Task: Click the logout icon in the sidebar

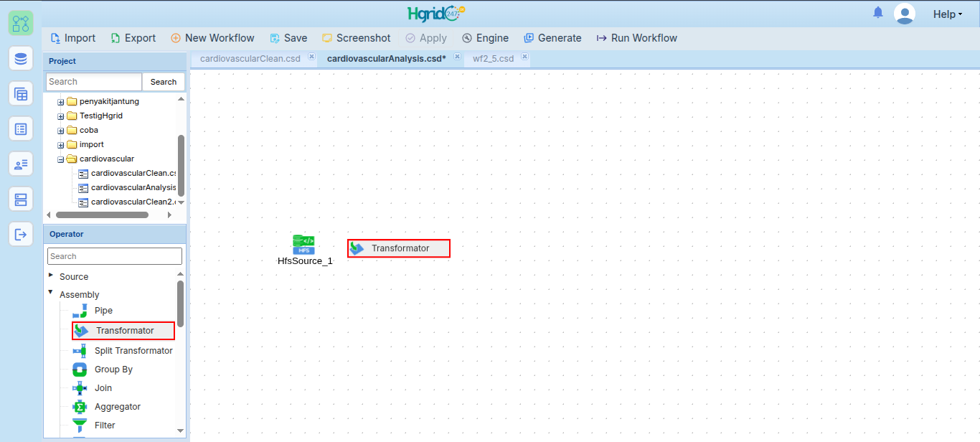Action: coord(21,234)
